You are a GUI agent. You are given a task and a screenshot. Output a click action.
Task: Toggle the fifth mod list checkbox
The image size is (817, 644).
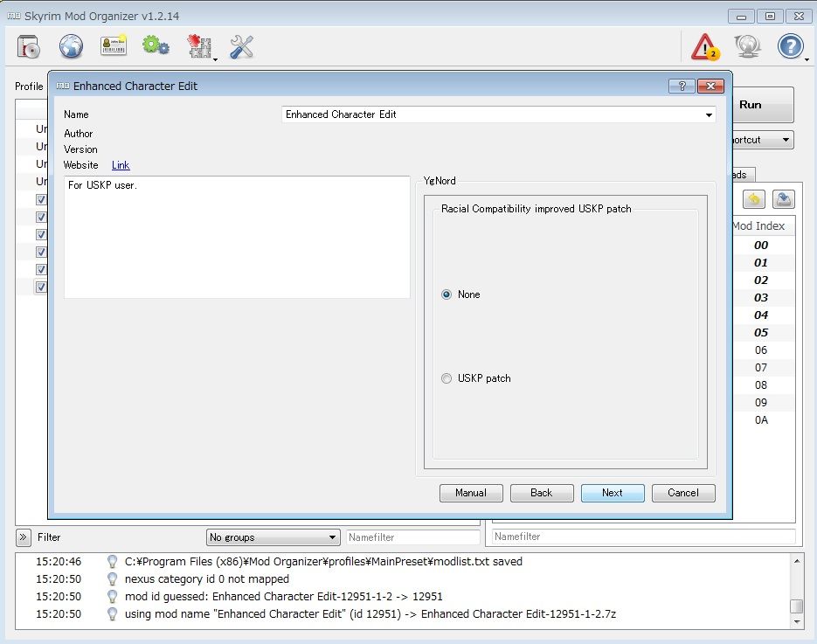pyautogui.click(x=41, y=269)
